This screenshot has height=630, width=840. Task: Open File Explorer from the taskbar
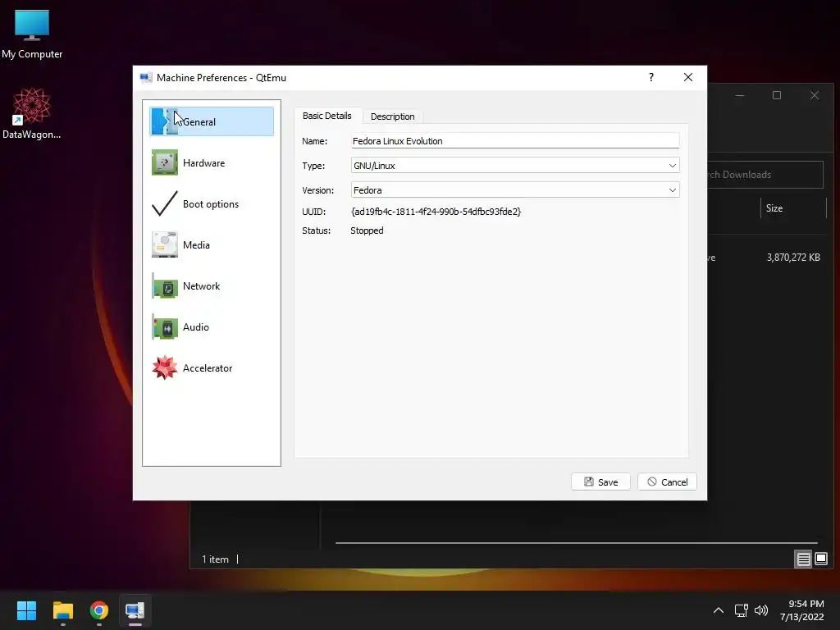(62, 610)
